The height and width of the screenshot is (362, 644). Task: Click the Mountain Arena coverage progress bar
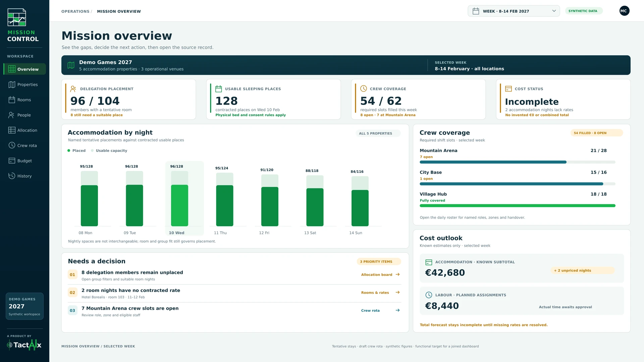coord(518,162)
